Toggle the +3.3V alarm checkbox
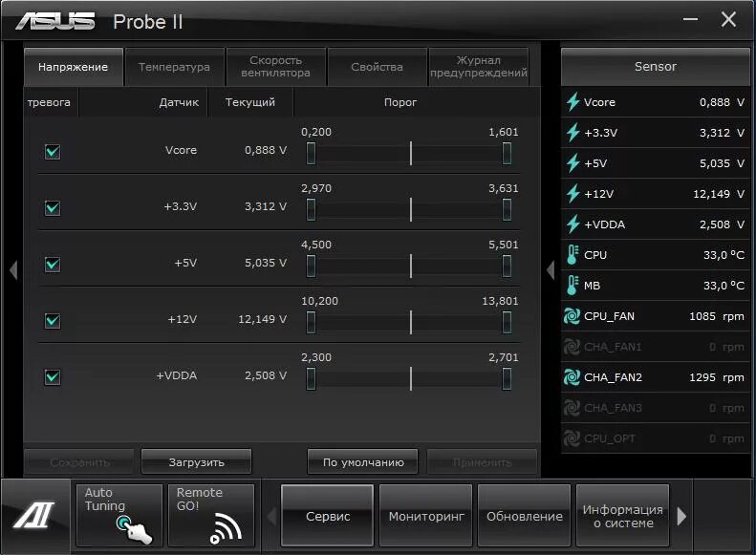Screen dimensions: 756x555 point(53,208)
